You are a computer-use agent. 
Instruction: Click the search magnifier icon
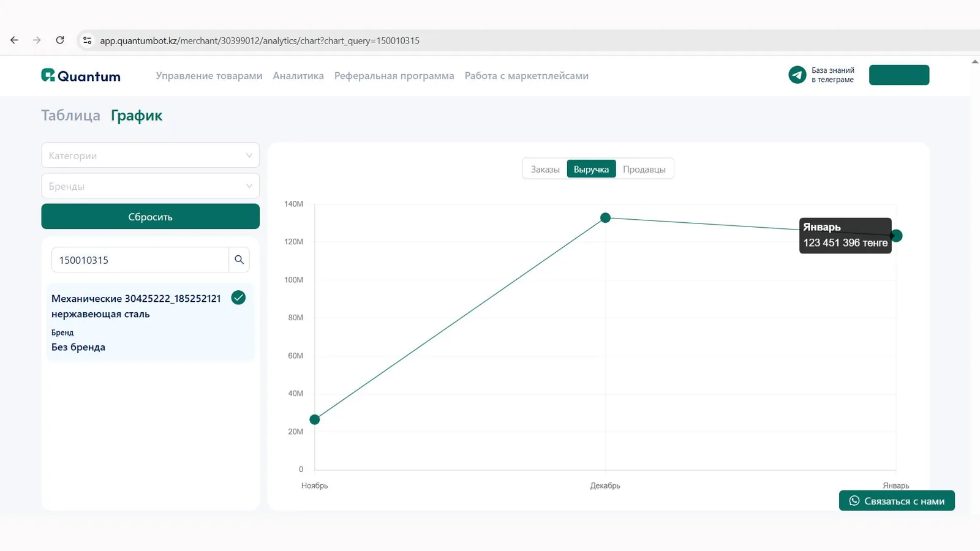(x=239, y=260)
